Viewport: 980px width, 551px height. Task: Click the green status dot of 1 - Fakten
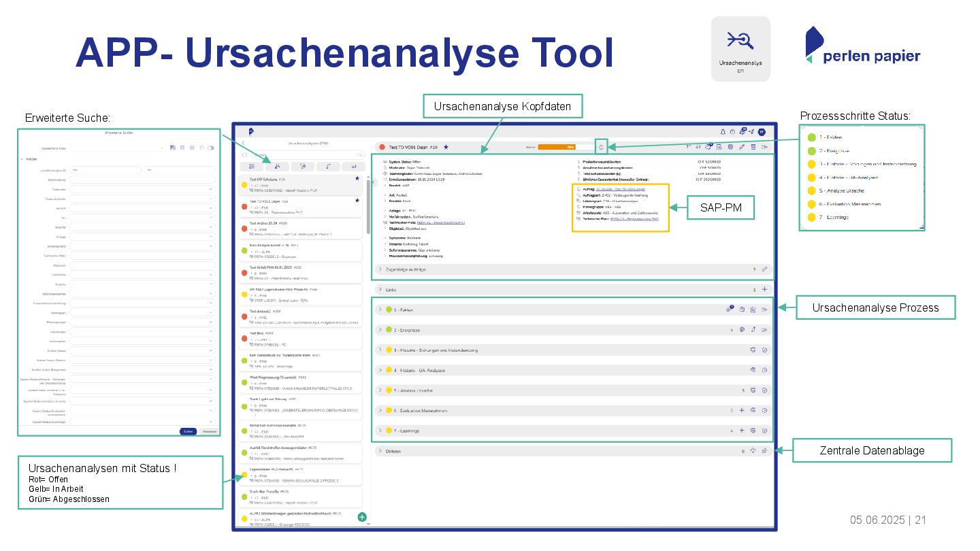(x=389, y=310)
